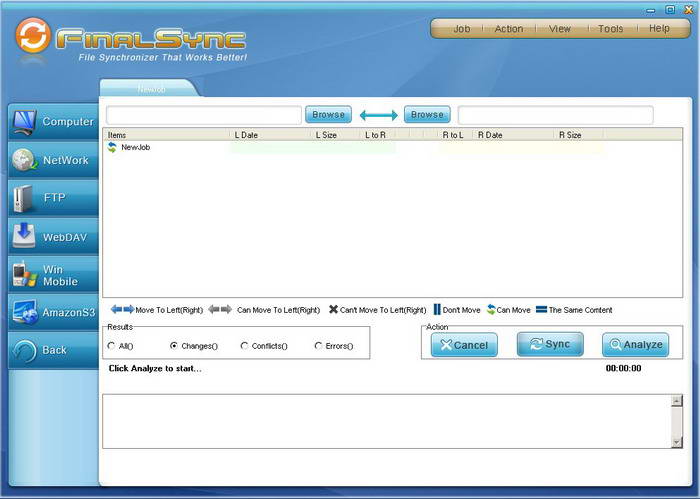Select the AmazonS3 icon
Image resolution: width=700 pixels, height=499 pixels.
coord(25,312)
